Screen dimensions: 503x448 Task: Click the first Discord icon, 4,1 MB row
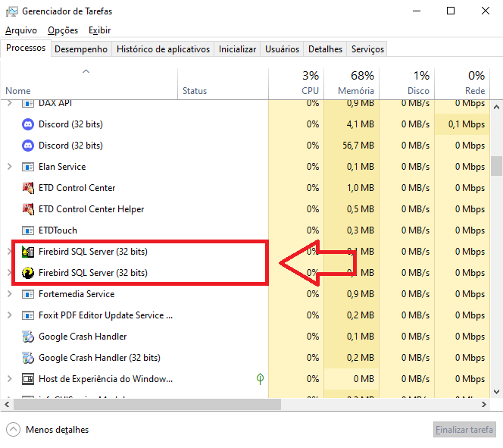coord(28,124)
